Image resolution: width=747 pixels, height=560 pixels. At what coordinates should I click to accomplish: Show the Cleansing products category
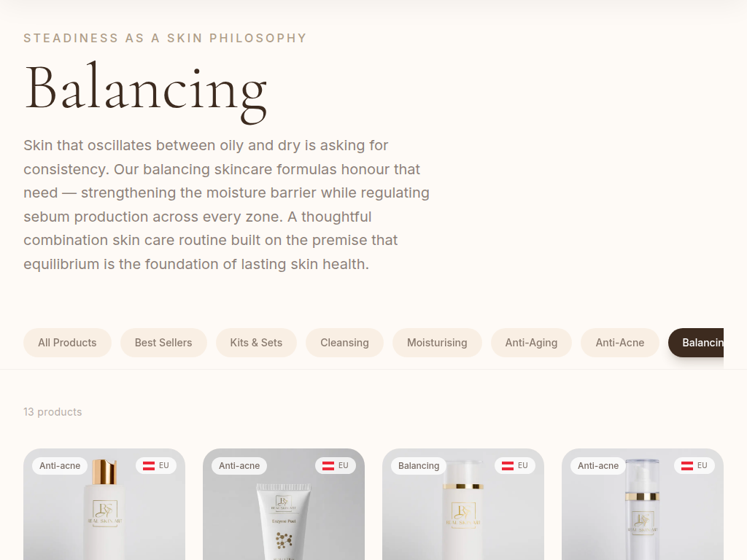344,343
